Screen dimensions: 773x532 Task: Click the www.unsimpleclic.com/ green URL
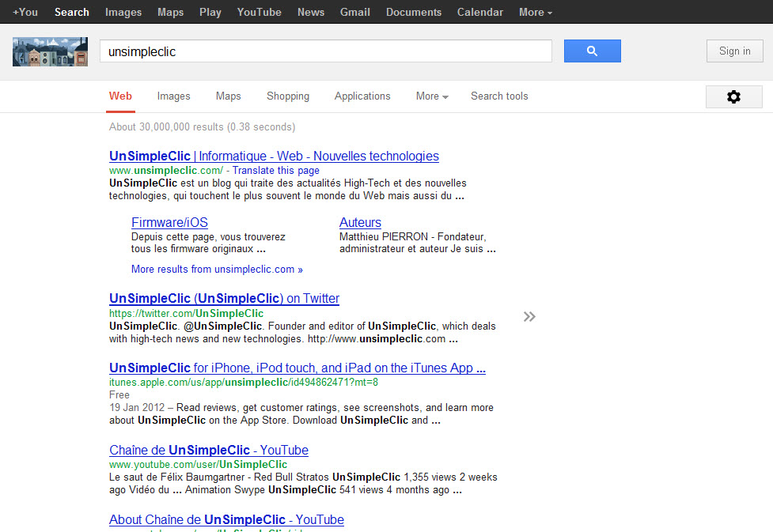pos(166,171)
